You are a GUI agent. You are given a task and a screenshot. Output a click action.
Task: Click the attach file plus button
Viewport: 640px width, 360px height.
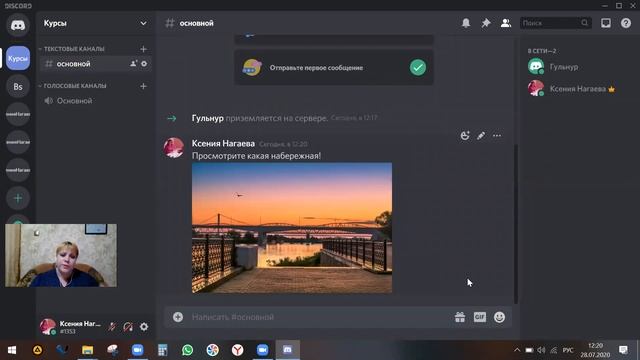click(178, 317)
